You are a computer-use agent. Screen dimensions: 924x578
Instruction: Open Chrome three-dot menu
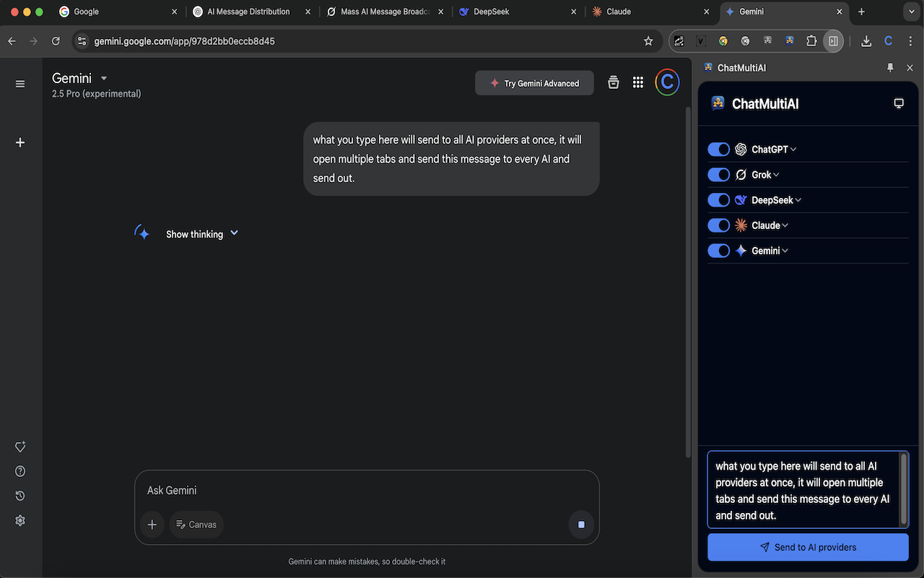(x=910, y=41)
